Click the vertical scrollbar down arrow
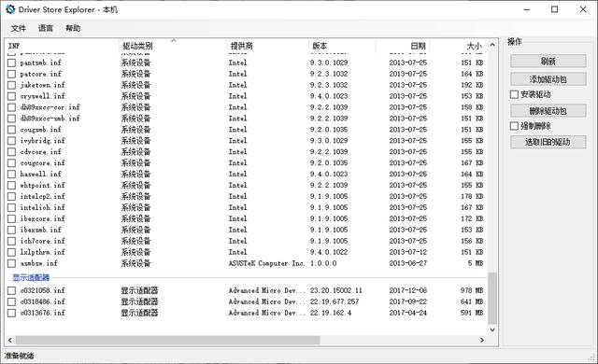The height and width of the screenshot is (364, 598). pyautogui.click(x=492, y=329)
